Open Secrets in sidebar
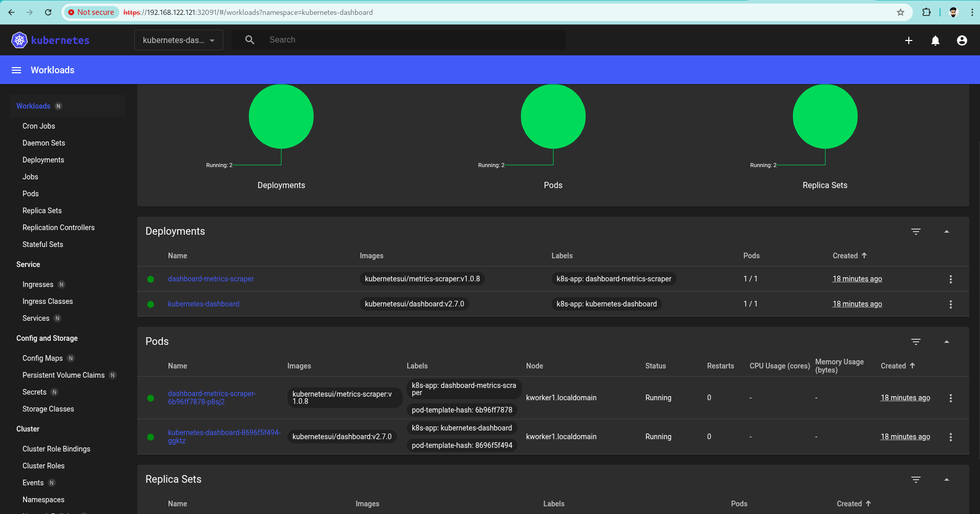The width and height of the screenshot is (980, 514). [34, 392]
